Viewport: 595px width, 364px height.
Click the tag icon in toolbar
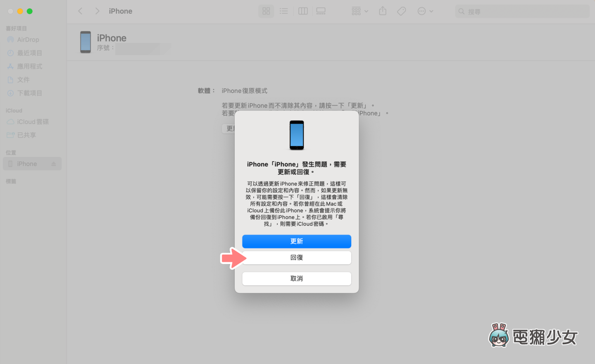tap(401, 11)
